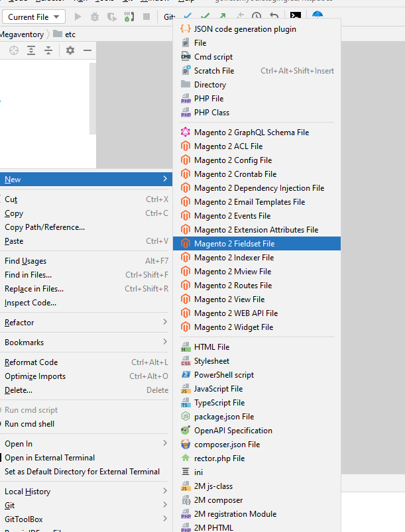The height and width of the screenshot is (532, 405).
Task: Choose Replace in Files...
Action: click(x=86, y=289)
